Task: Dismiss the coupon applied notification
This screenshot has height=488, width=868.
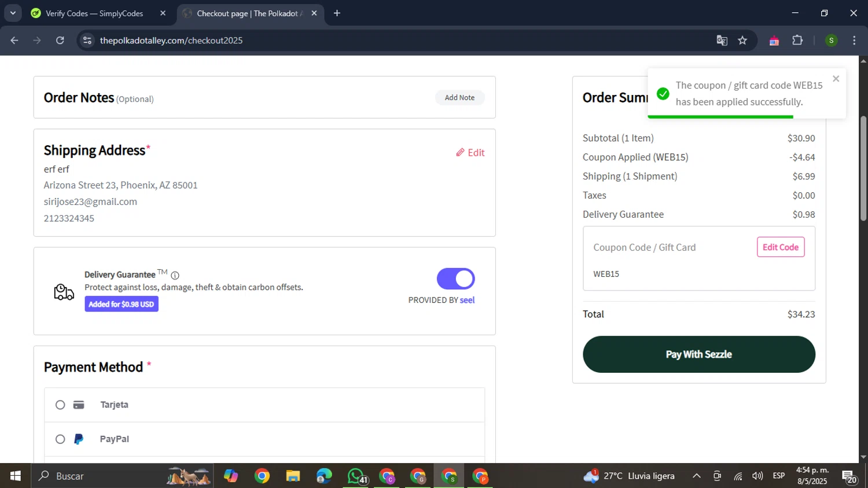Action: 836,79
